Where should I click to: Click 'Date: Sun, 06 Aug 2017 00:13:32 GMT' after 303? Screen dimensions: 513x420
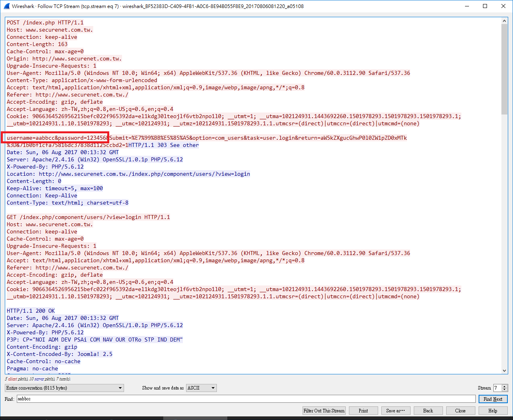pyautogui.click(x=63, y=153)
